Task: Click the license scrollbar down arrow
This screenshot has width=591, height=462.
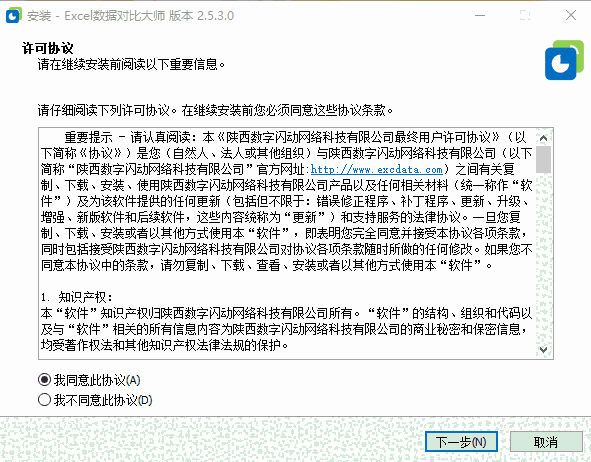Action: pos(543,349)
